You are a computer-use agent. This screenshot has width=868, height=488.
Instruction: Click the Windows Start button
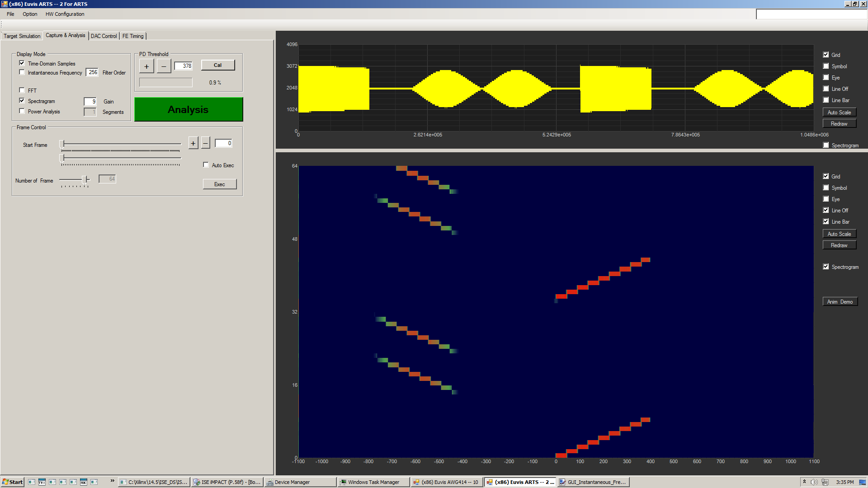[13, 482]
